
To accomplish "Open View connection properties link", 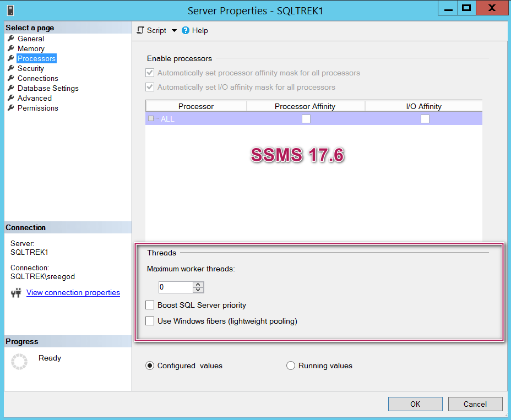I will 73,292.
